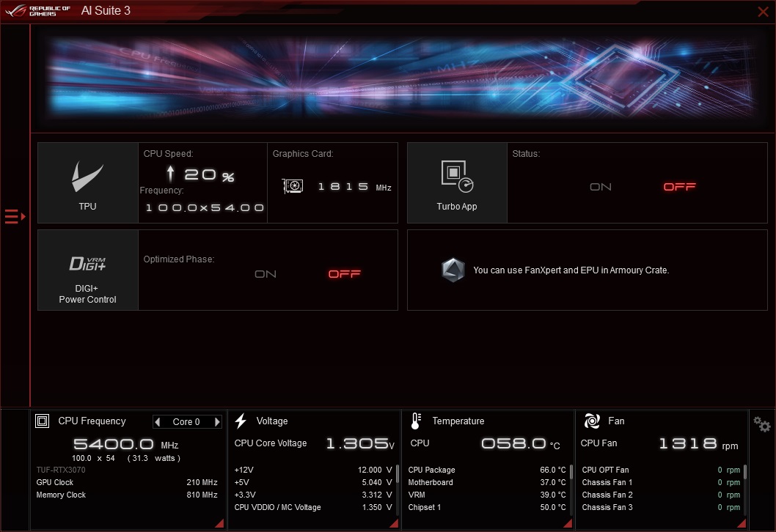Screen dimensions: 776x532
Task: Click the Chassis Fan 1 row
Action: coord(661,482)
